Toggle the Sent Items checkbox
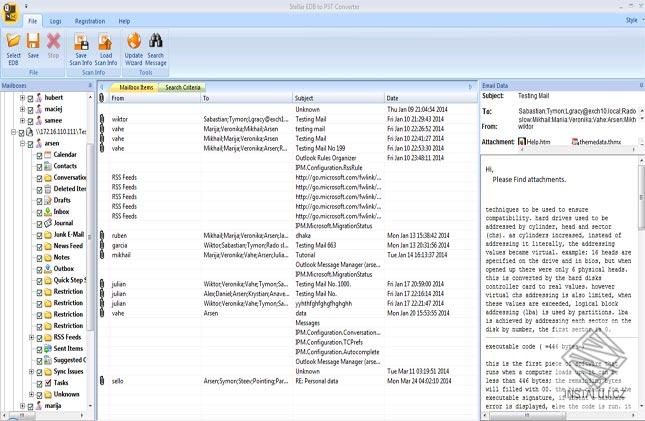Image resolution: width=645 pixels, height=421 pixels. [39, 349]
